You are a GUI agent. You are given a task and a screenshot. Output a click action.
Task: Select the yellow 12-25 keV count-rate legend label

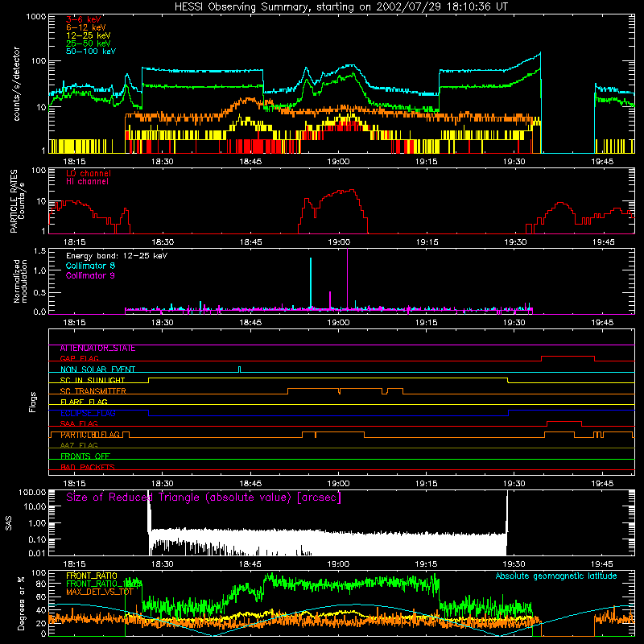(89, 35)
